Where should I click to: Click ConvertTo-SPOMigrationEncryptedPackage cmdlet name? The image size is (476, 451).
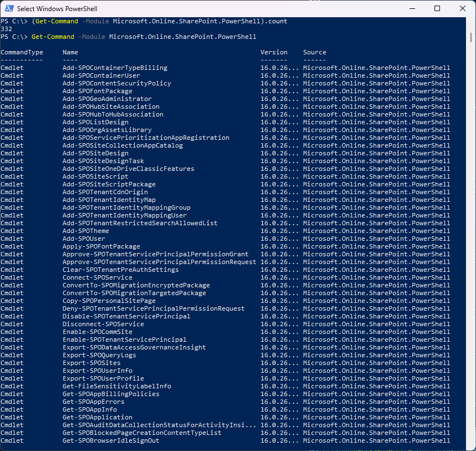pos(136,285)
